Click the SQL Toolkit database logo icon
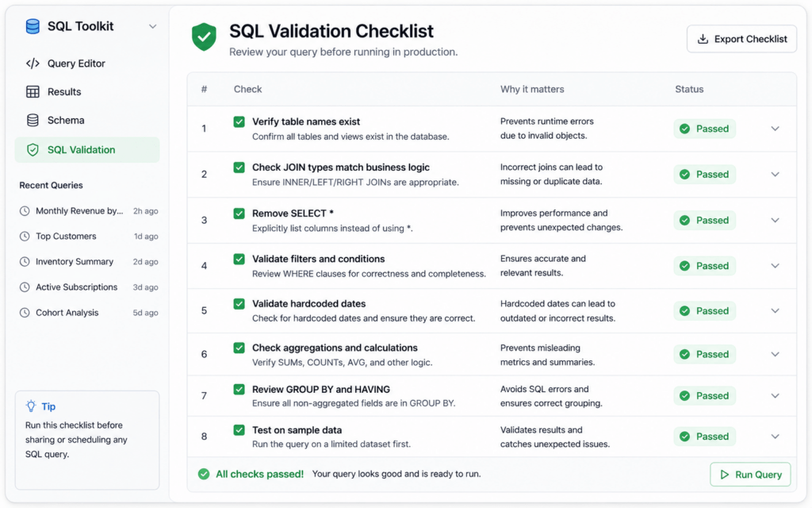Screen dimensions: 812x508 pyautogui.click(x=33, y=26)
